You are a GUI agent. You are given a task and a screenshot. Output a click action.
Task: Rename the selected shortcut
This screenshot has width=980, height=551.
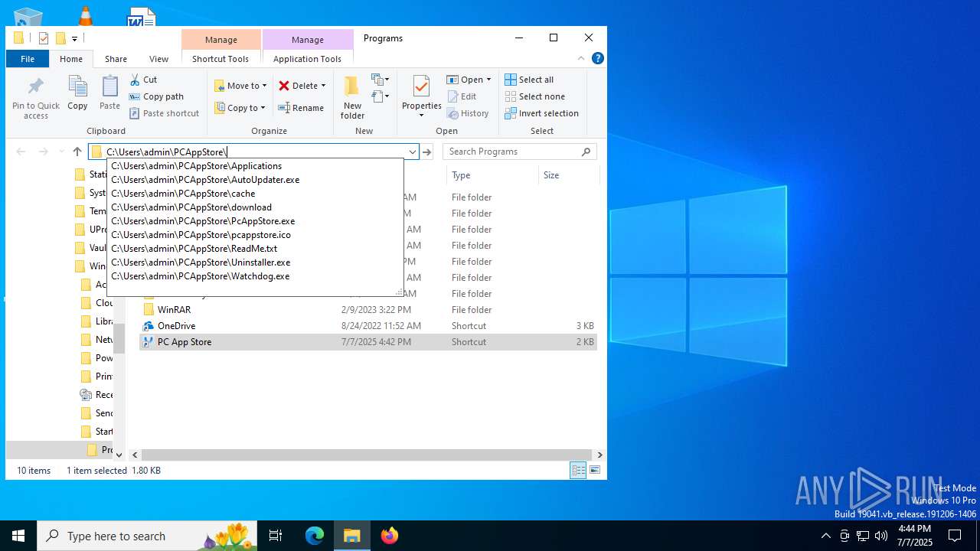pyautogui.click(x=301, y=108)
